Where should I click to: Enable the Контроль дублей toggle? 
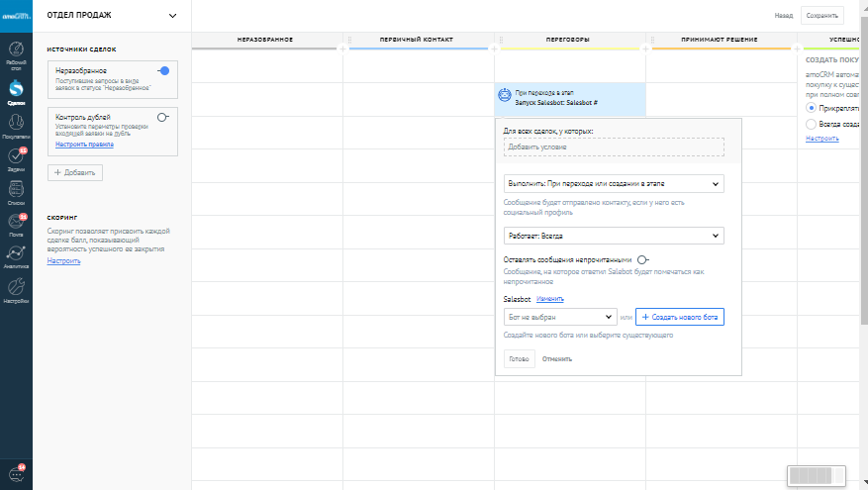pyautogui.click(x=163, y=116)
